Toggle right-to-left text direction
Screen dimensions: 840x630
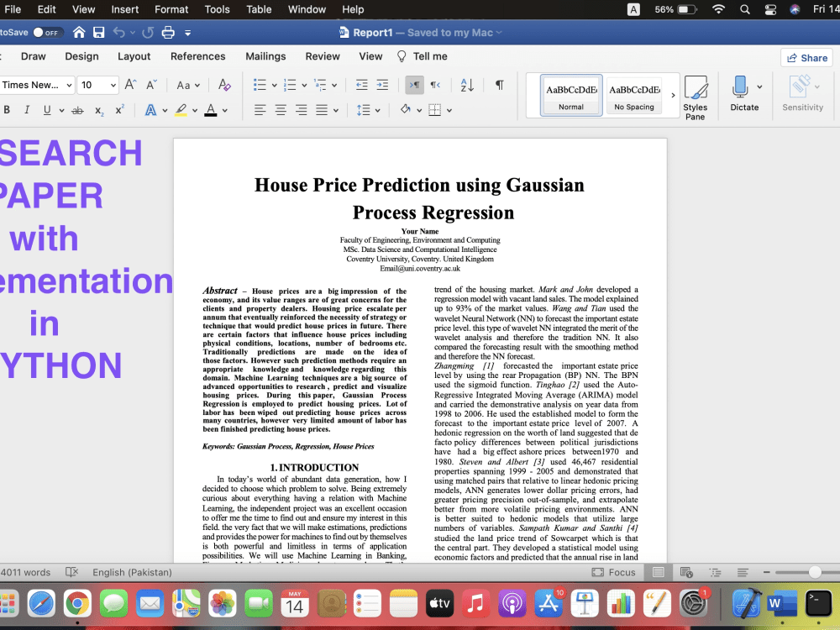435,85
